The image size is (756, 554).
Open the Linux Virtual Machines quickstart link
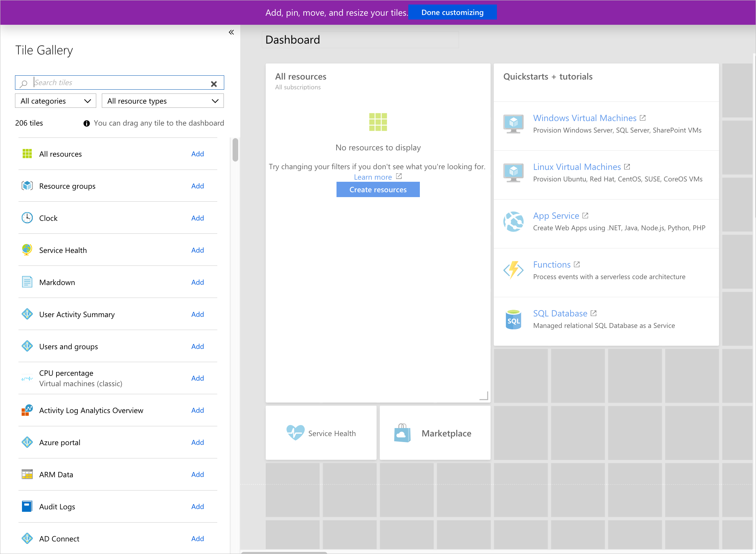point(577,166)
